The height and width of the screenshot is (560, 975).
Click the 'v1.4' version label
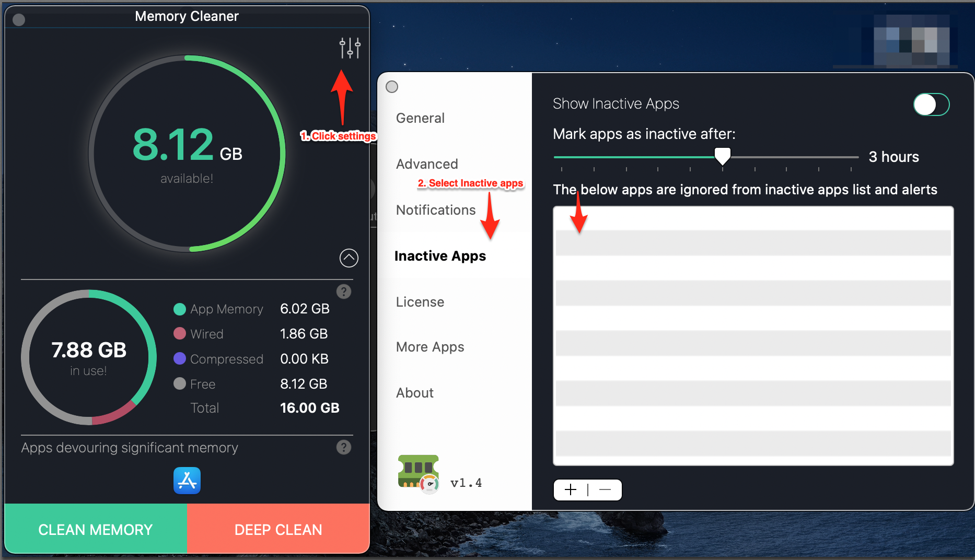[466, 483]
